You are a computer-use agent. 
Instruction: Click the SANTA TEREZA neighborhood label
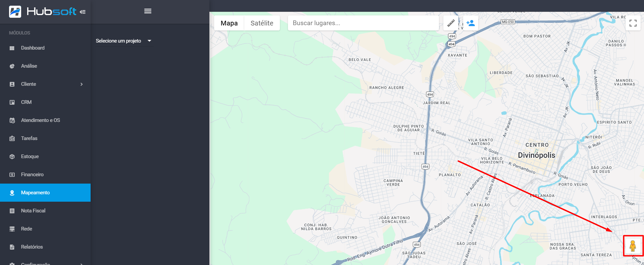pyautogui.click(x=596, y=255)
